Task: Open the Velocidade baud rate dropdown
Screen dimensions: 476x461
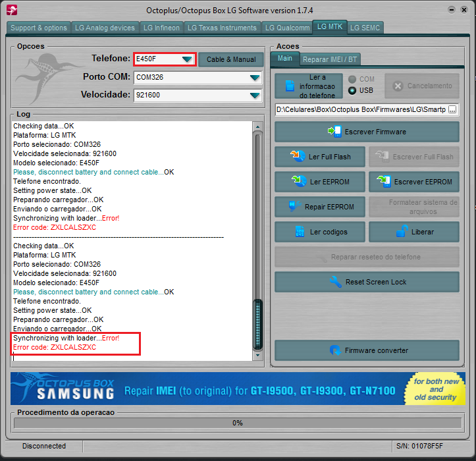Action: [254, 95]
